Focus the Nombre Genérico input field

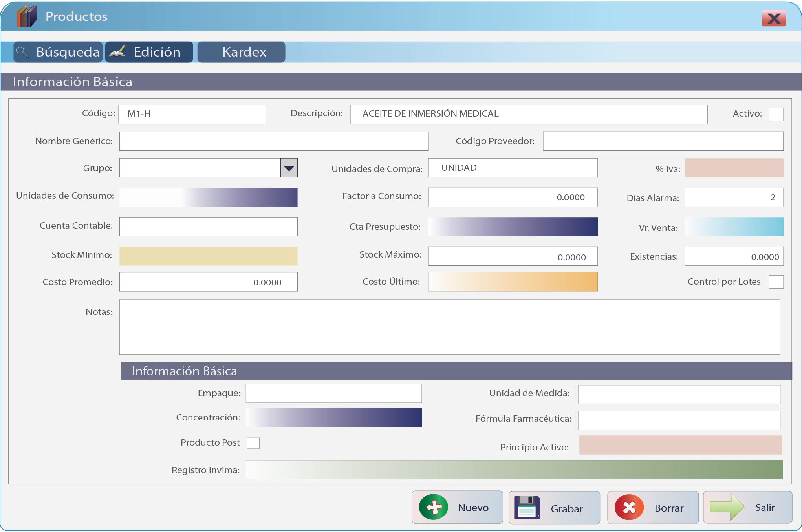coord(274,141)
